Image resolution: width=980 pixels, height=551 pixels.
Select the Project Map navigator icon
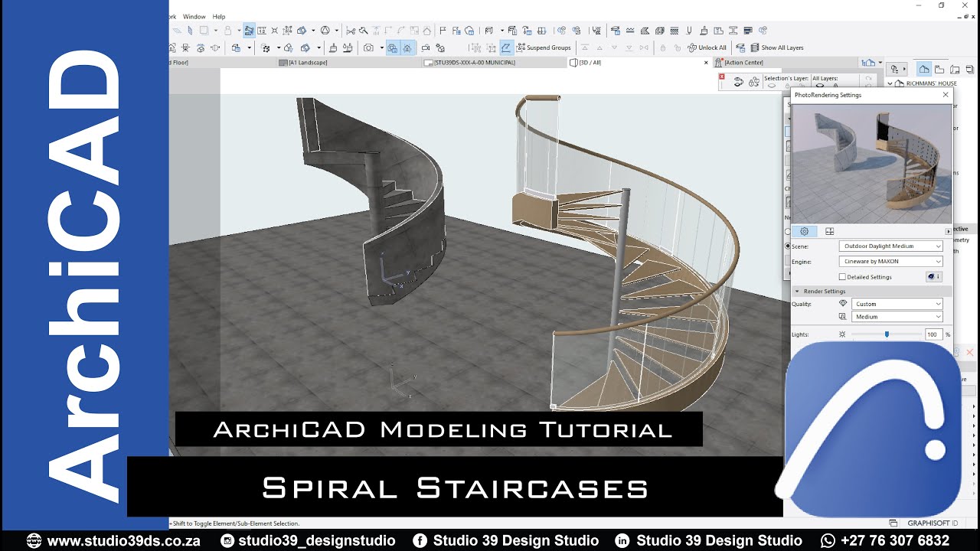pos(924,69)
